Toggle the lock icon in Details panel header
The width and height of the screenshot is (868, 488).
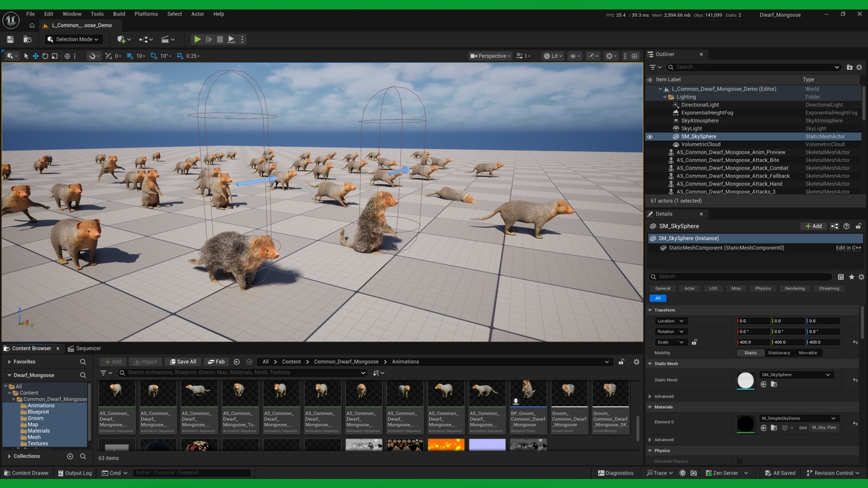click(x=859, y=226)
